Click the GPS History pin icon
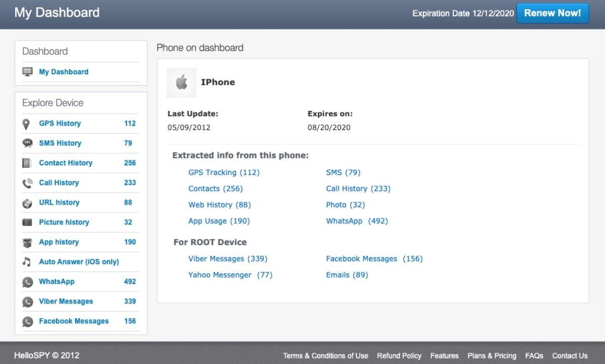The image size is (605, 364). (x=27, y=124)
